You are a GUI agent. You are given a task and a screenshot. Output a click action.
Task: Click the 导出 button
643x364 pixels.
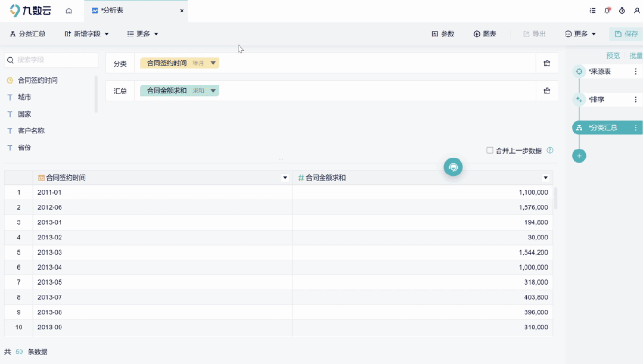pyautogui.click(x=535, y=33)
